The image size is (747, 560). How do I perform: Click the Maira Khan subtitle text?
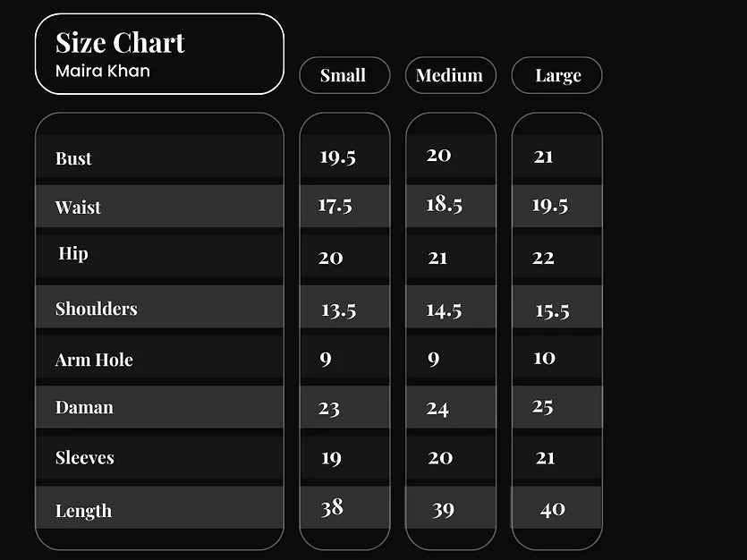(103, 71)
